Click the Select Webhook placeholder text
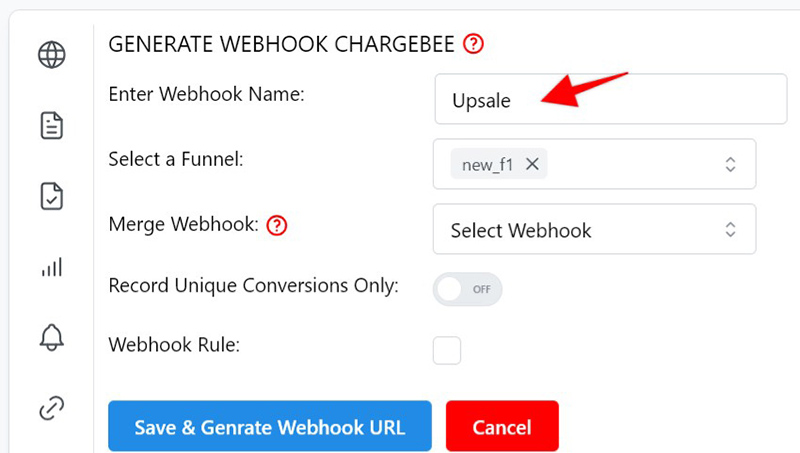This screenshot has width=800, height=453. click(520, 231)
